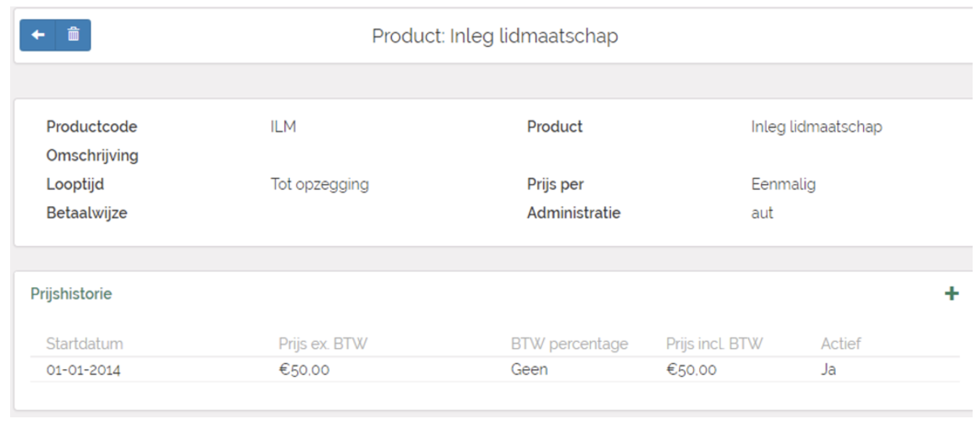Sort by the Startdatum column header

click(85, 344)
